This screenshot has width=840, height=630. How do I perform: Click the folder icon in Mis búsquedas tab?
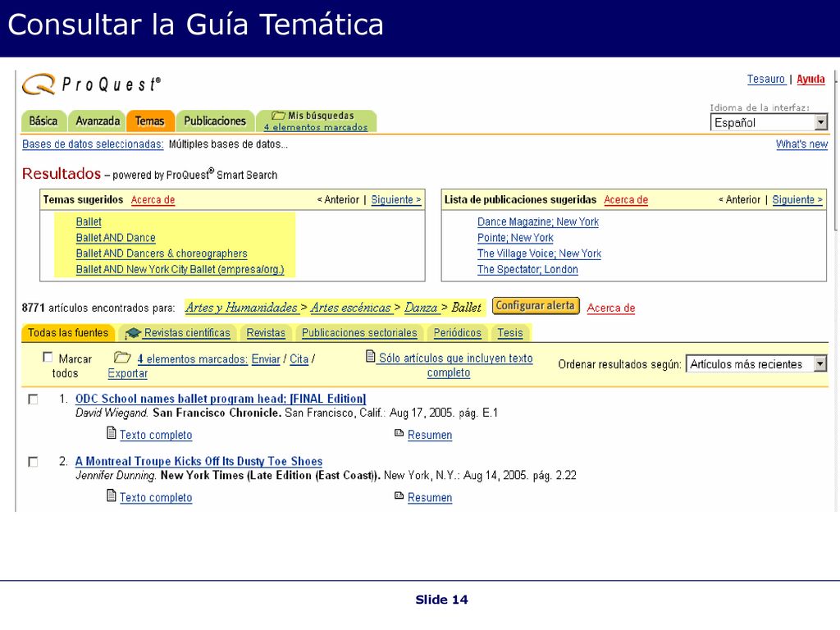click(x=278, y=115)
